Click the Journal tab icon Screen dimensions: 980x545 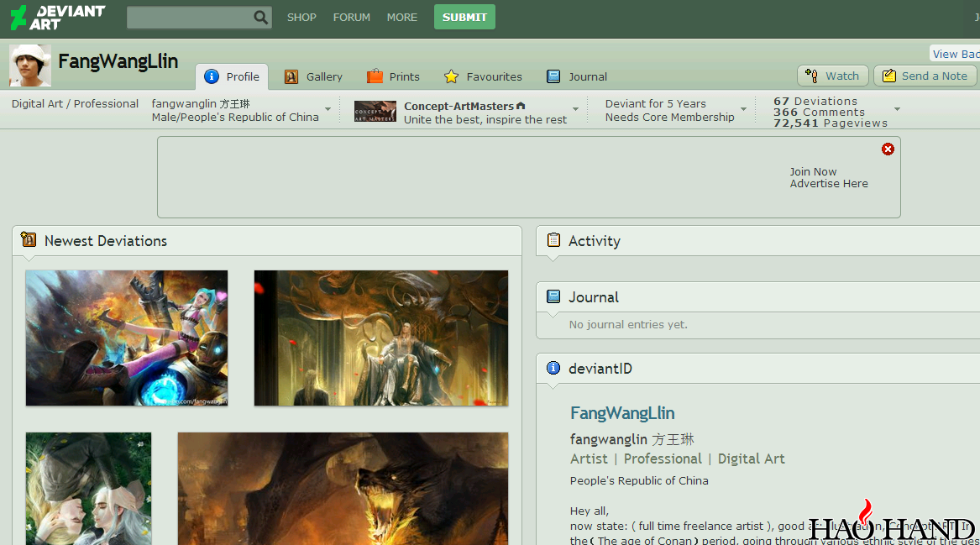(553, 76)
